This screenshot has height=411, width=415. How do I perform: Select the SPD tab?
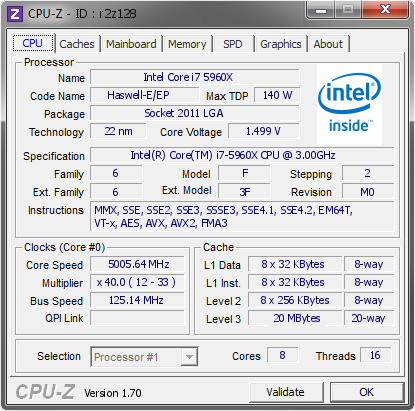[233, 44]
